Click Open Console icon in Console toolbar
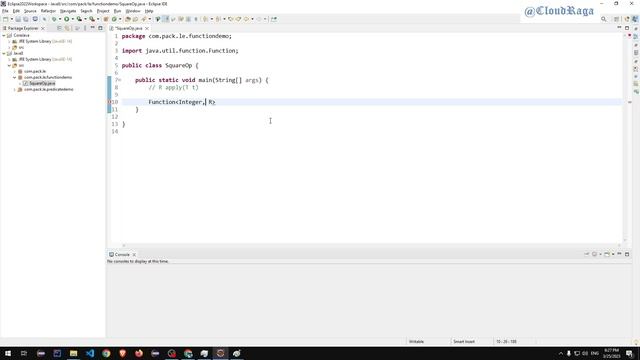Viewport: 640px width, 360px height. (607, 254)
